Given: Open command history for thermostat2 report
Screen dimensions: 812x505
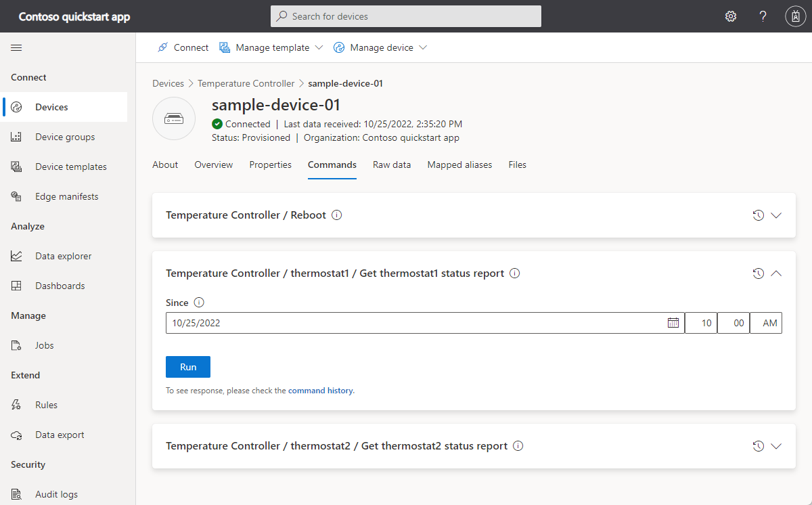Looking at the screenshot, I should 758,446.
